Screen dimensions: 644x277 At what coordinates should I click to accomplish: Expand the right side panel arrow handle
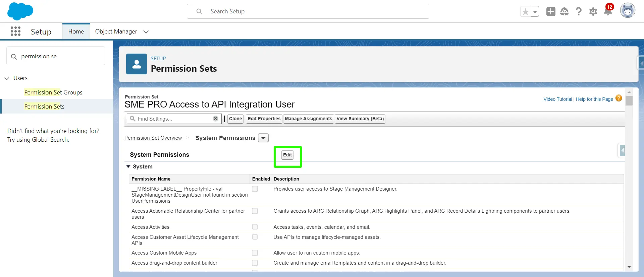click(622, 150)
